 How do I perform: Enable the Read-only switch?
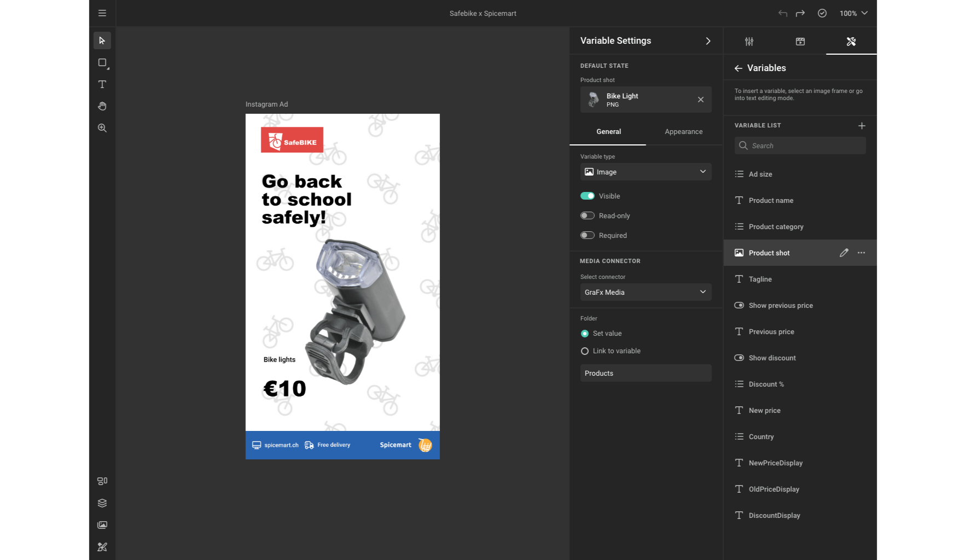pos(588,215)
